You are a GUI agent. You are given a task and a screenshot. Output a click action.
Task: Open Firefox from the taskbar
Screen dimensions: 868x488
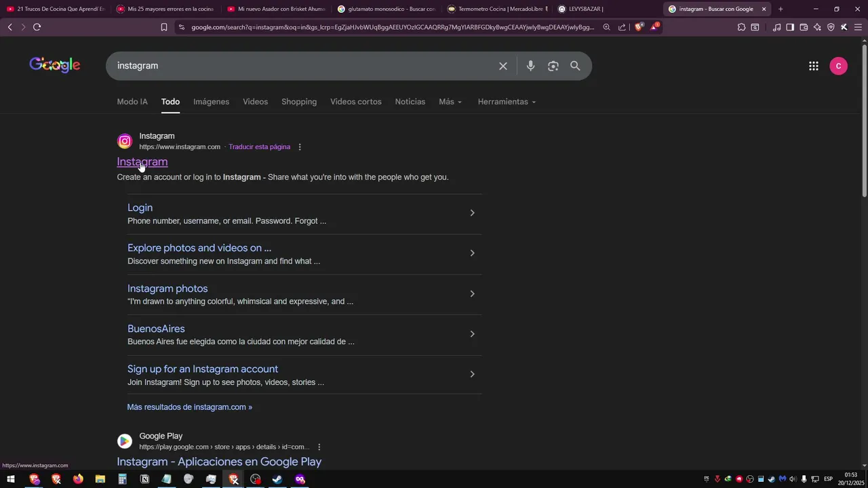point(78,479)
